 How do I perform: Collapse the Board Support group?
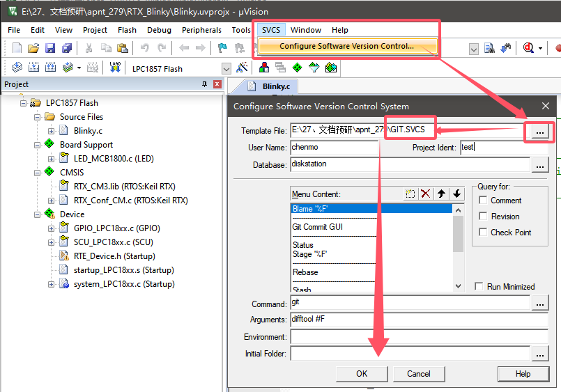[x=38, y=145]
